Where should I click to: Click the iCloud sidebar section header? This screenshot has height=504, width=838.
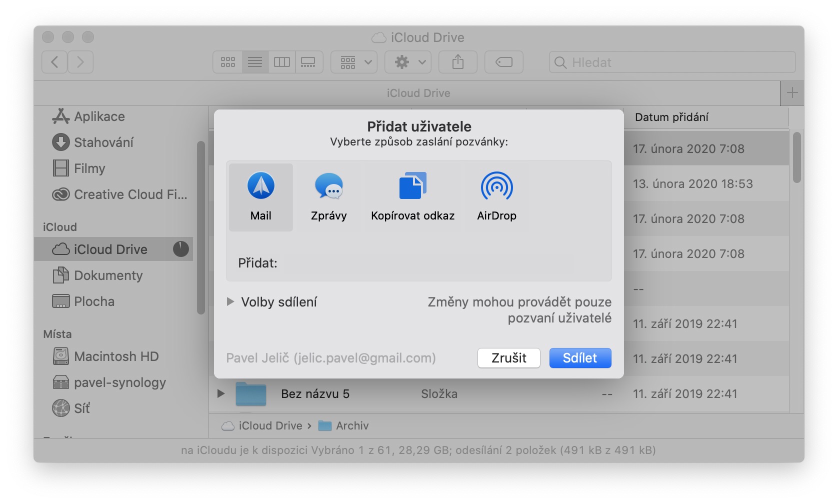tap(60, 227)
